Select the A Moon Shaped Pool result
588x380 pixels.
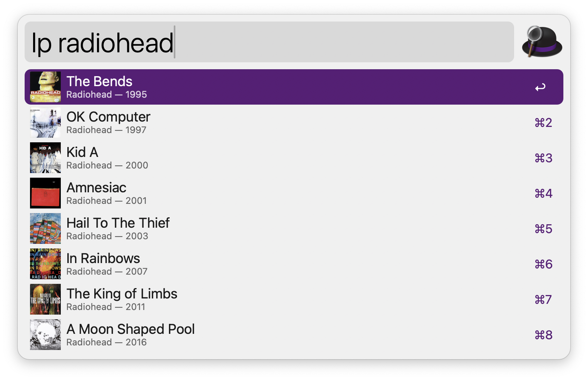coord(231,335)
